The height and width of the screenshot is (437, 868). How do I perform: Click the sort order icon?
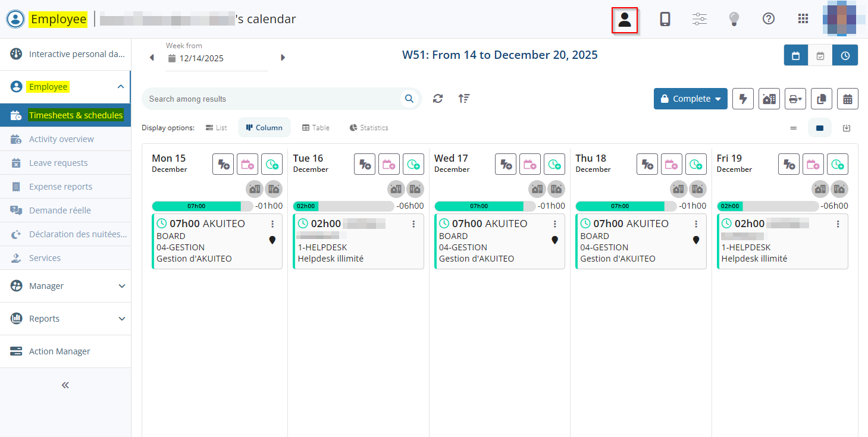pyautogui.click(x=464, y=99)
